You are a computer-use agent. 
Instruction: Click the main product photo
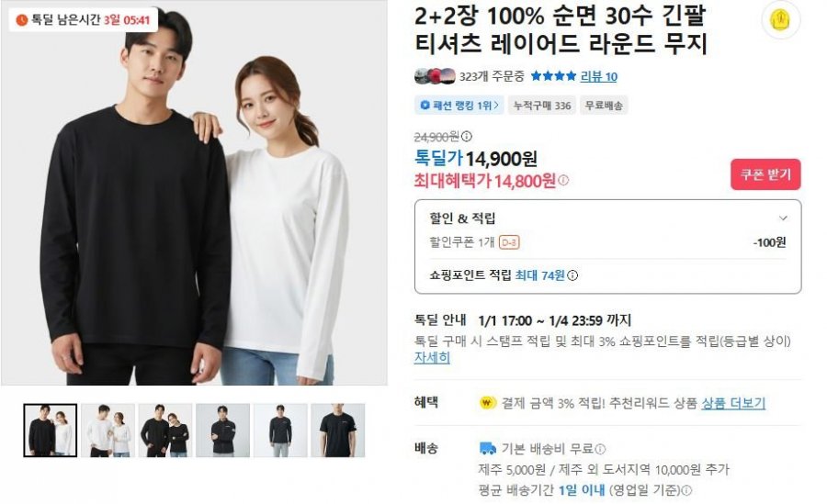click(x=194, y=193)
